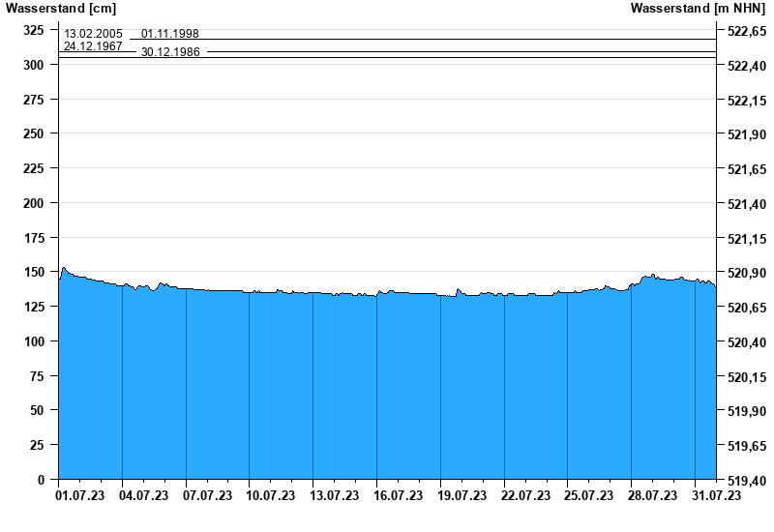The width and height of the screenshot is (774, 532).
Task: Click the 519,40 label on the right axis
Action: coord(745,481)
